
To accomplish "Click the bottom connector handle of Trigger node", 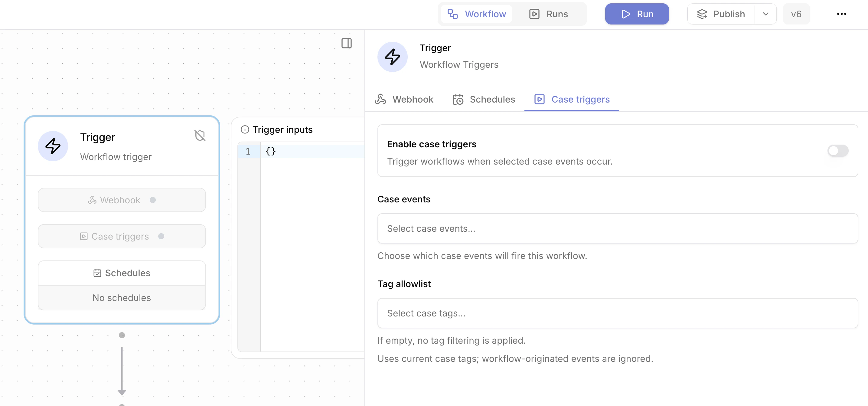I will [122, 335].
